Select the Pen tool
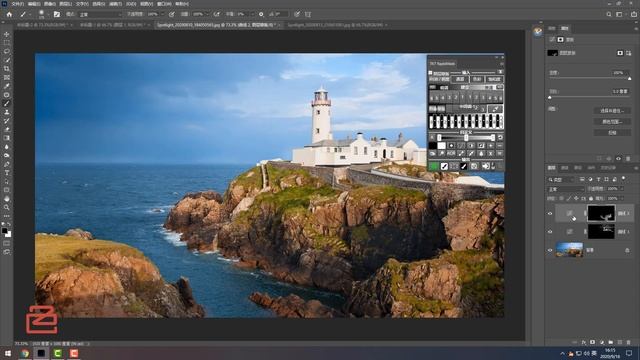This screenshot has height=360, width=640. (7, 164)
